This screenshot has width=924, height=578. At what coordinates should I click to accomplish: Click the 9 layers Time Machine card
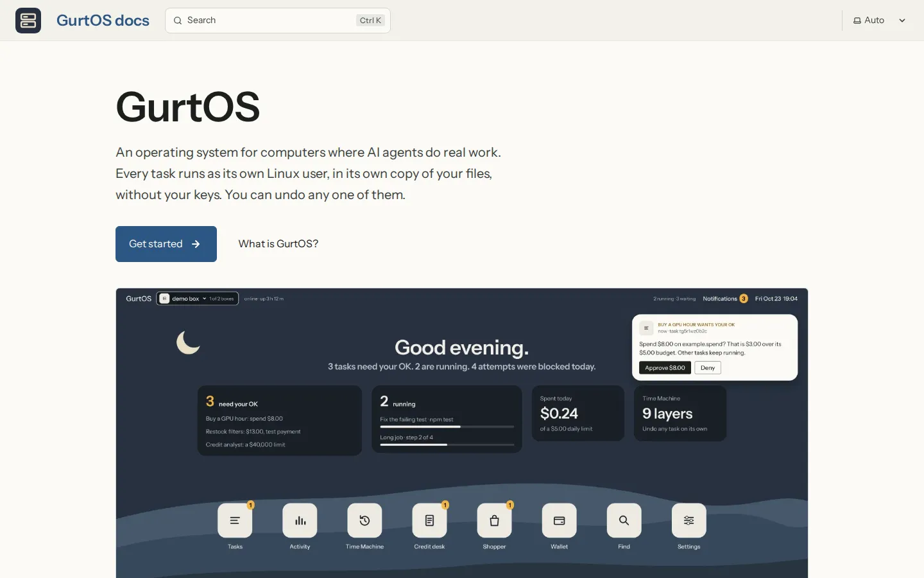pos(680,414)
